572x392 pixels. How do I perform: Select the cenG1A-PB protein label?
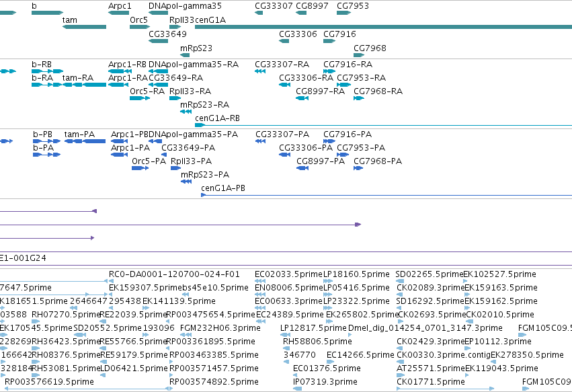pos(223,188)
